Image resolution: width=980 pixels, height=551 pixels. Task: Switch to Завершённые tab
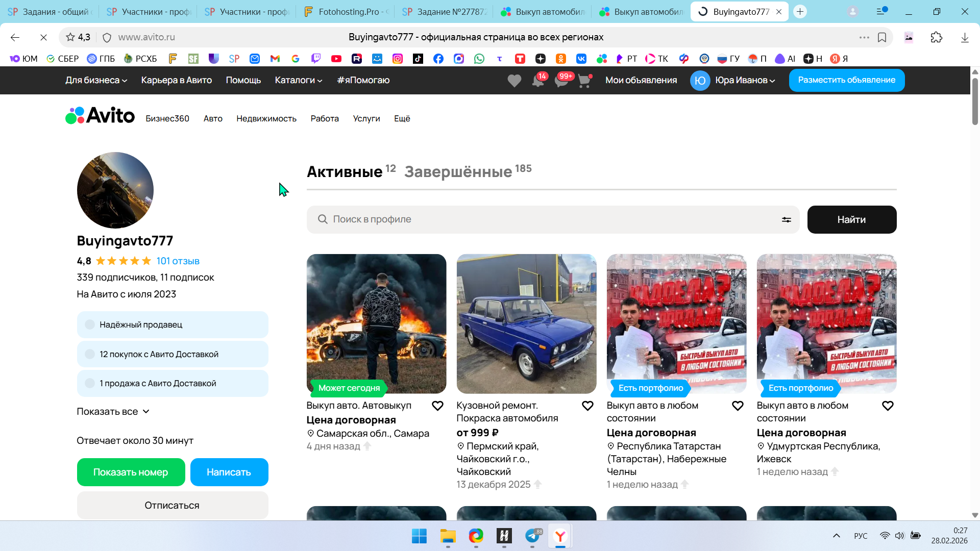(458, 172)
